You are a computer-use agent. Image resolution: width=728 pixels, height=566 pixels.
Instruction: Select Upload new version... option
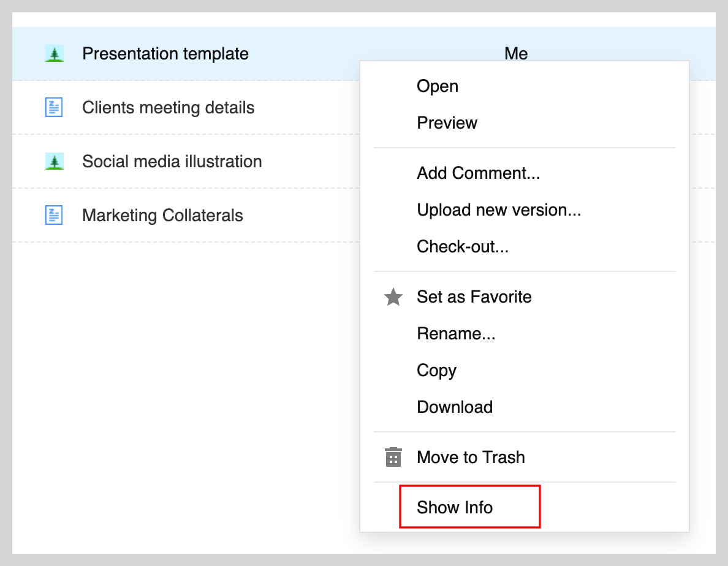pos(499,210)
